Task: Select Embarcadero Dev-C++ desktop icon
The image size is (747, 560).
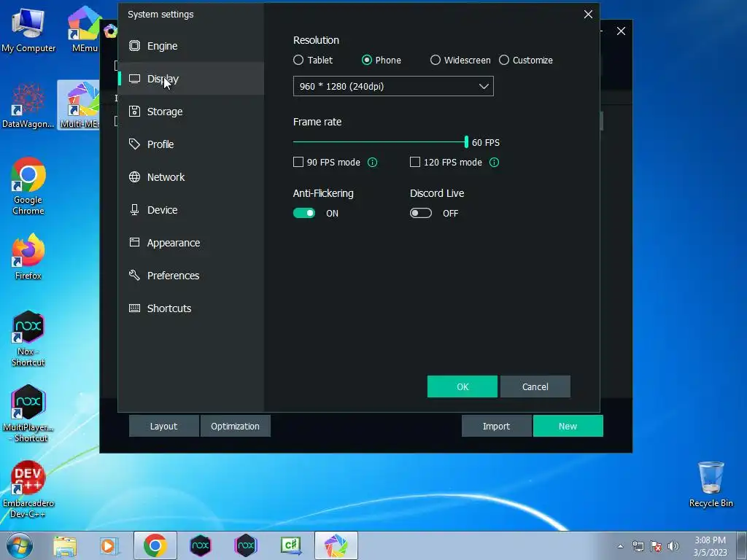Action: pos(28,489)
